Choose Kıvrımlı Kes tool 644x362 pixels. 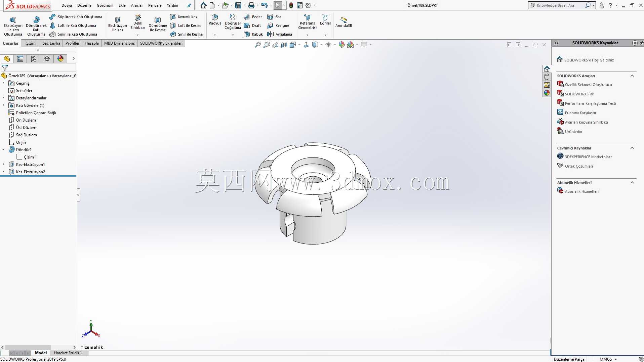pyautogui.click(x=184, y=17)
